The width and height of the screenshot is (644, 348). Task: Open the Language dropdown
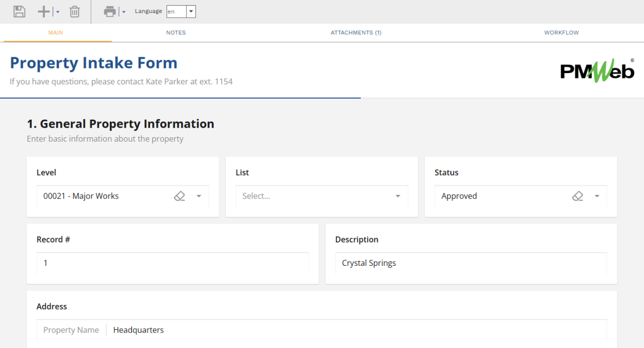pos(191,11)
